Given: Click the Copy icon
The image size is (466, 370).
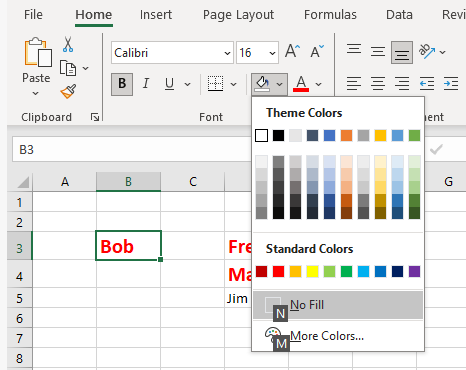Looking at the screenshot, I should pos(68,68).
